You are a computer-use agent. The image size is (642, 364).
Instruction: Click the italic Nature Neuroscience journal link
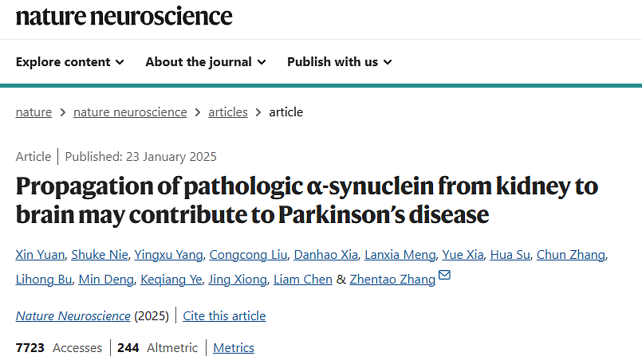pos(73,316)
